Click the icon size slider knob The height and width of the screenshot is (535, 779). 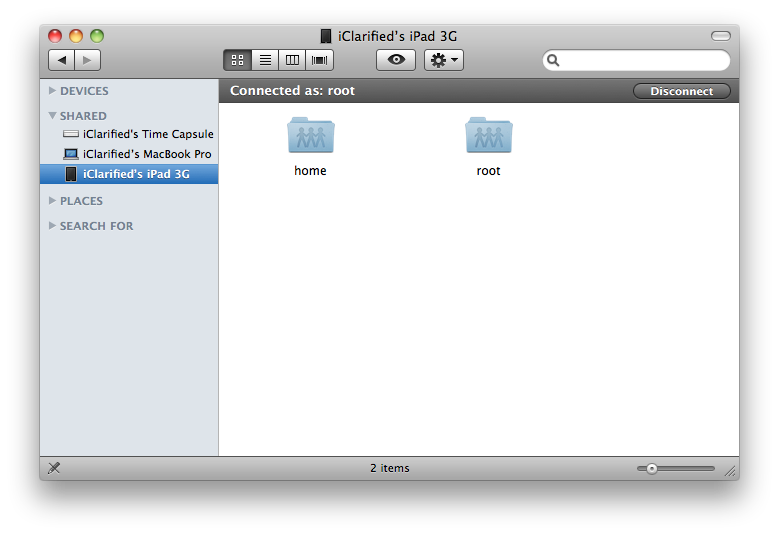coord(651,468)
